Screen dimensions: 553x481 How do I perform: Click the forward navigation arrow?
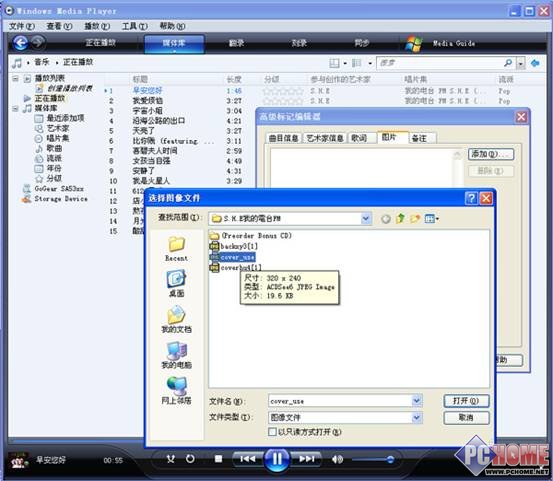(x=38, y=43)
